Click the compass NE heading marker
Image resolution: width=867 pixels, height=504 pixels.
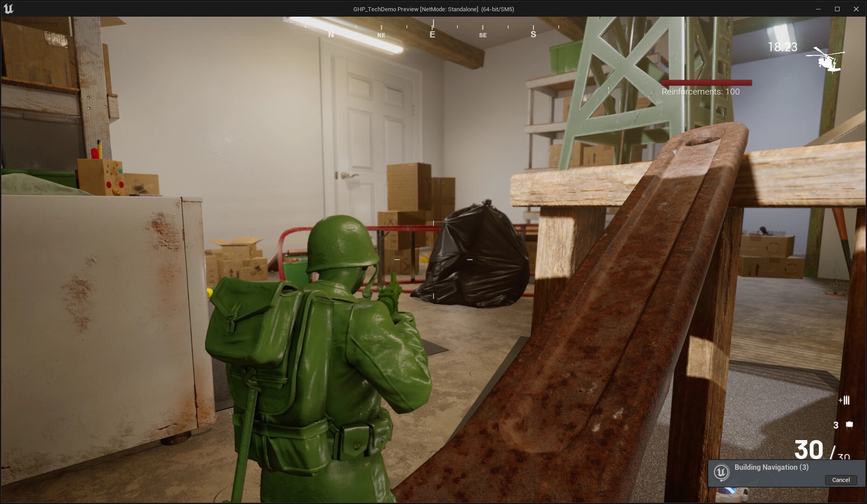[x=381, y=35]
